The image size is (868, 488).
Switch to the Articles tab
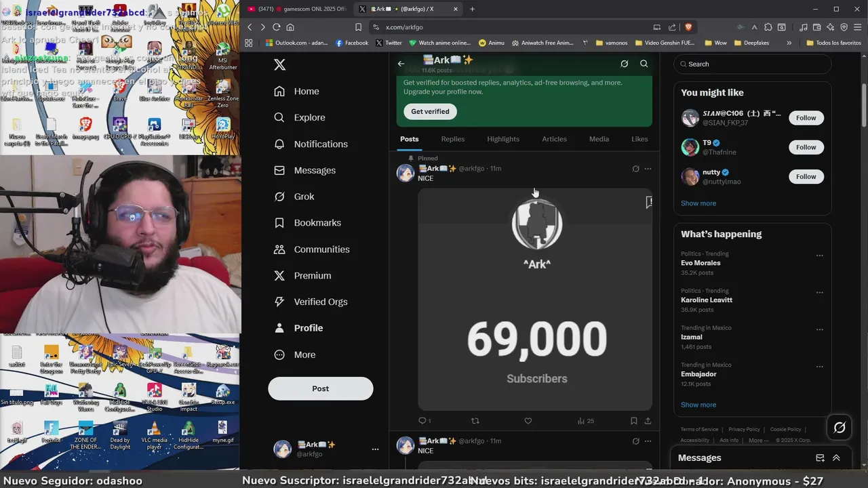coord(554,139)
